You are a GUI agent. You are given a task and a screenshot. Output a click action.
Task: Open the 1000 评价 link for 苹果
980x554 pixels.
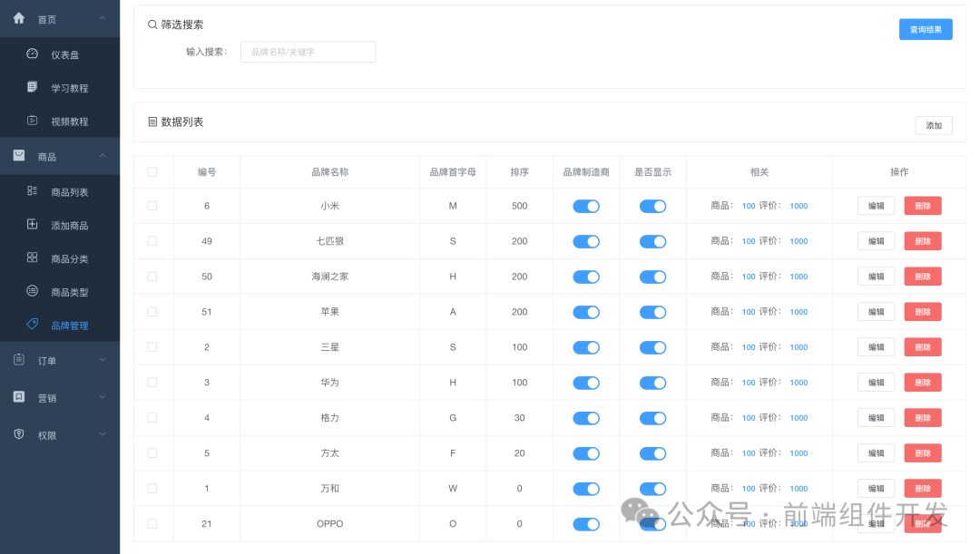(798, 311)
